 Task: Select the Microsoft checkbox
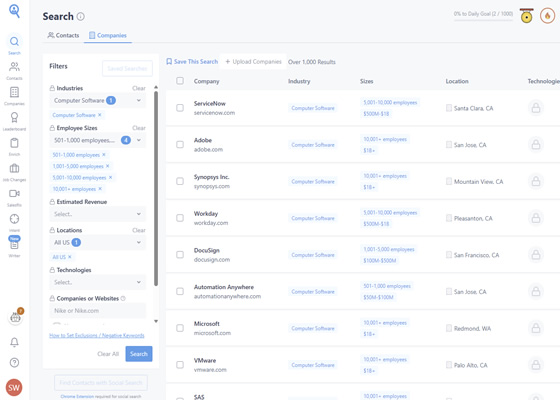180,328
